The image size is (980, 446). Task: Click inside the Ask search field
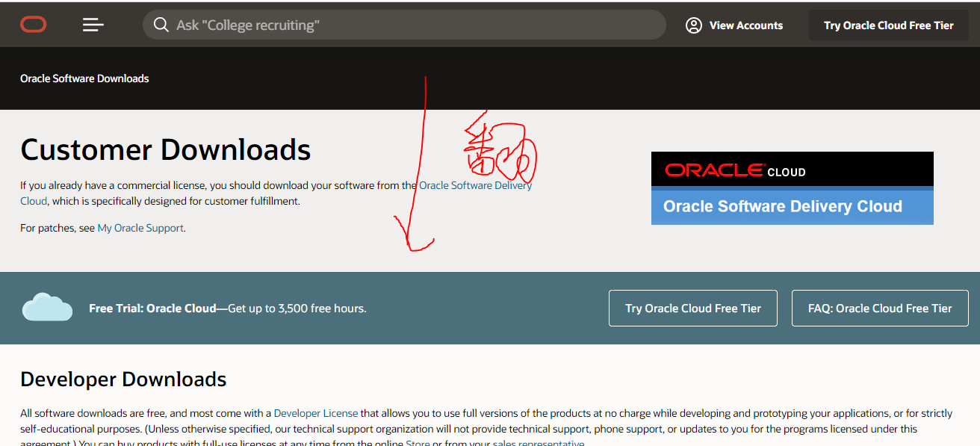coord(403,25)
